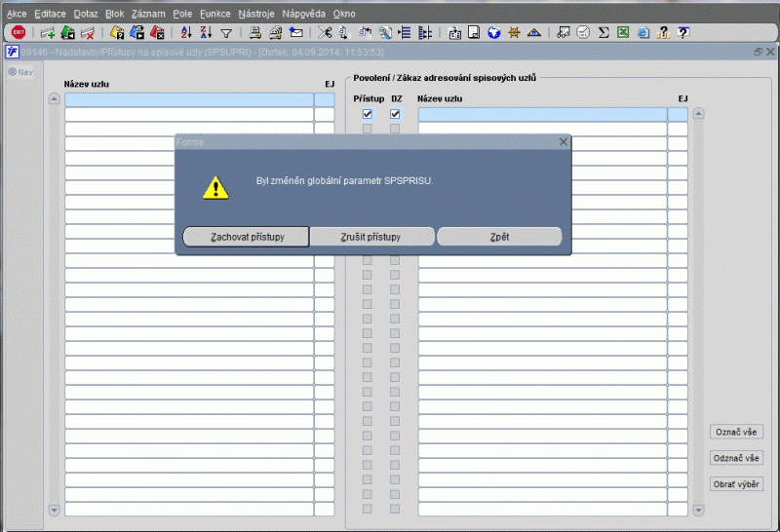Click the blue execute query icon
The image size is (780, 532).
137,33
